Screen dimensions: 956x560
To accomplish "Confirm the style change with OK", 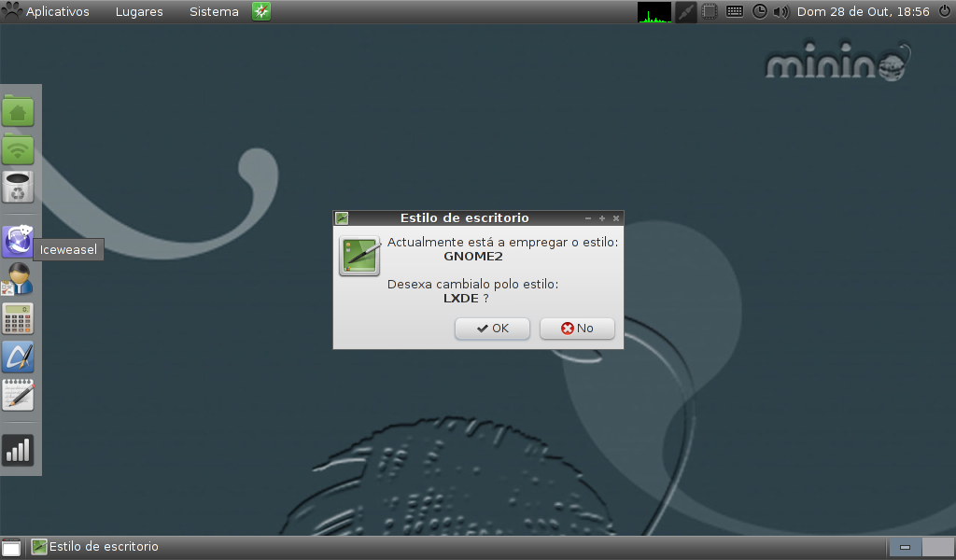I will (492, 329).
